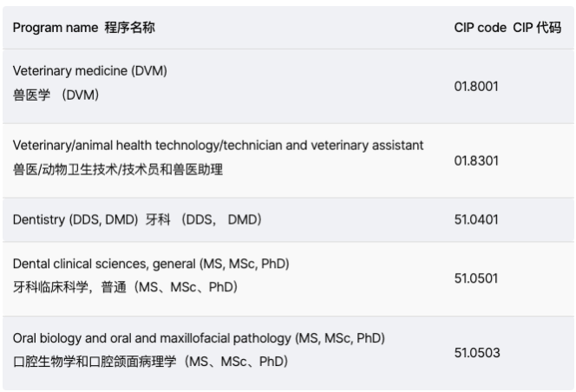
Task: Select "Dental clinical sciences, general" English line
Action: click(151, 263)
